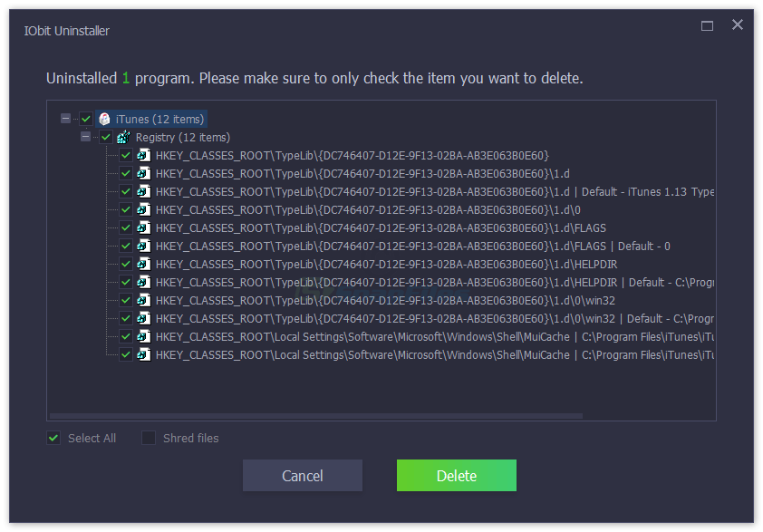Click registry icon beside the key ending in 1.d\0
The width and height of the screenshot is (763, 532).
point(144,209)
